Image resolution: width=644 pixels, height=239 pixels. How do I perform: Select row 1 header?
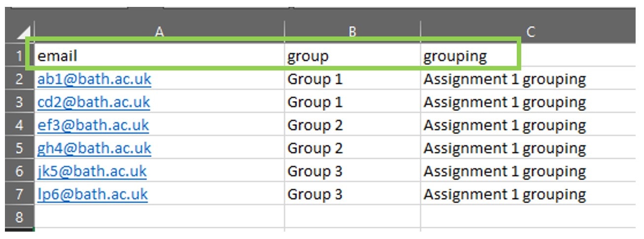[x=19, y=57]
